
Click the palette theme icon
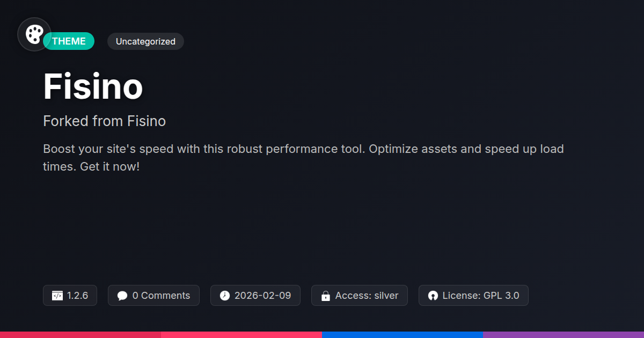click(34, 34)
